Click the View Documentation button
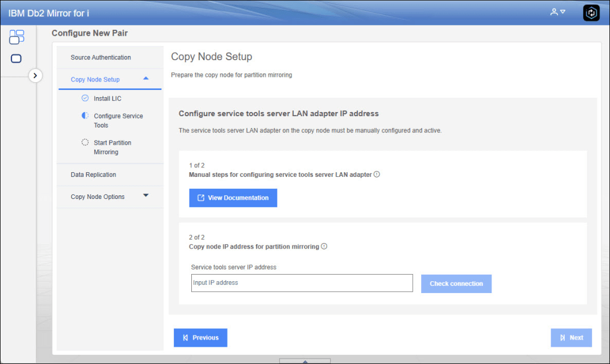610x364 pixels. pos(233,198)
